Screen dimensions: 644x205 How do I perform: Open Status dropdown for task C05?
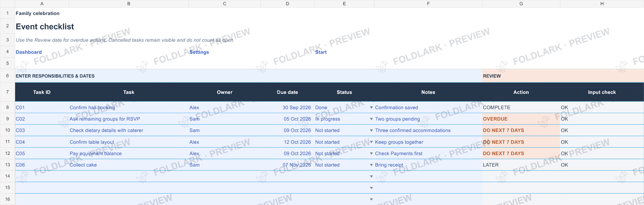[371, 154]
